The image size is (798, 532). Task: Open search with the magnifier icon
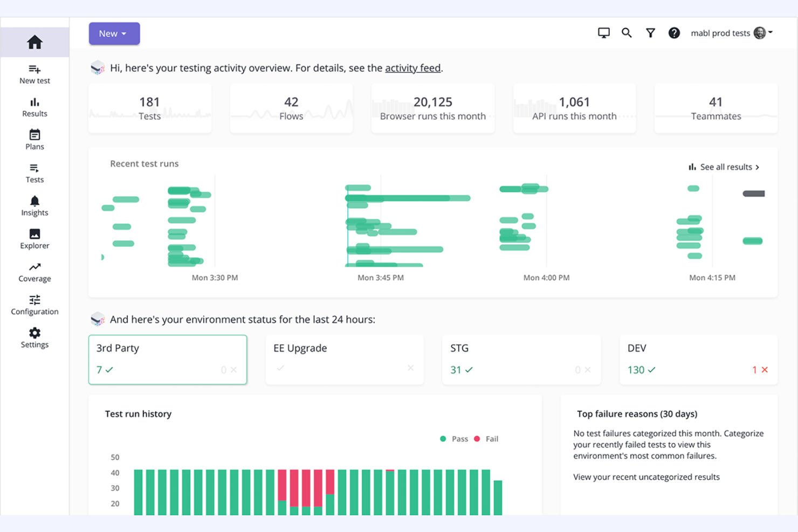(x=627, y=33)
